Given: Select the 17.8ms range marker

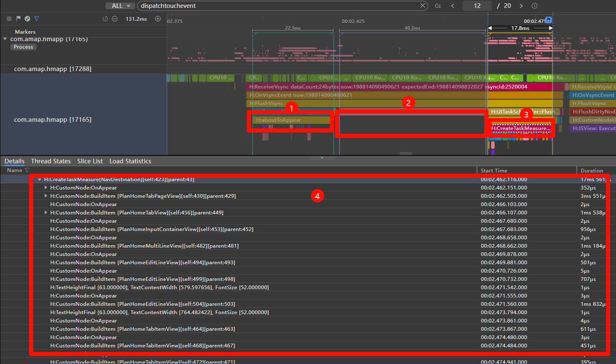Looking at the screenshot, I should coord(520,28).
